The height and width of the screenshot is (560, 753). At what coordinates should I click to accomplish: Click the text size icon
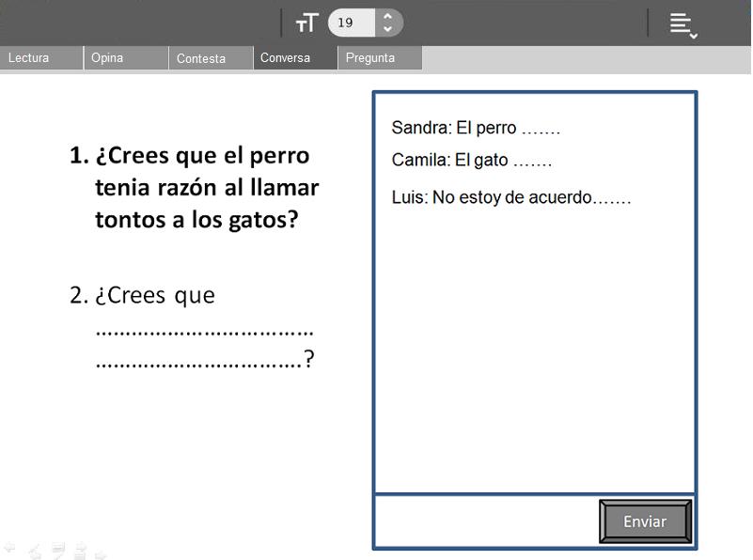[x=306, y=23]
